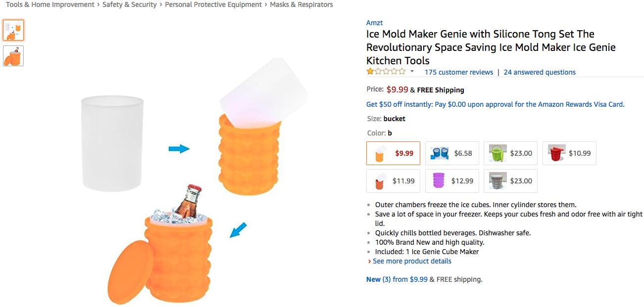
Task: Expand See more product details
Action: [x=411, y=261]
